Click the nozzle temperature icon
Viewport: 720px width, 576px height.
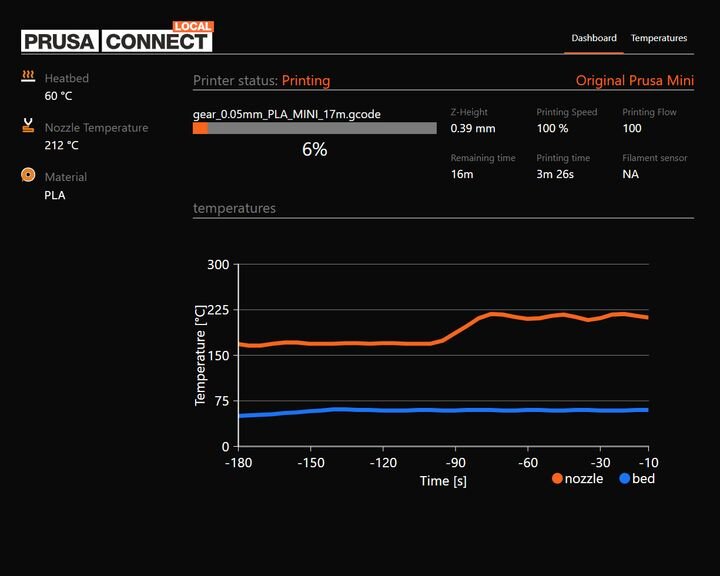[28, 127]
